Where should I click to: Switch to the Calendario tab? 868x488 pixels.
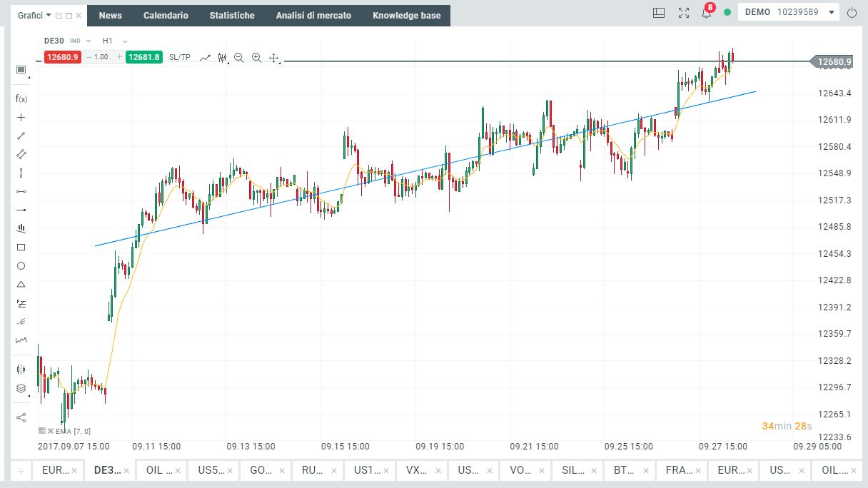(166, 15)
